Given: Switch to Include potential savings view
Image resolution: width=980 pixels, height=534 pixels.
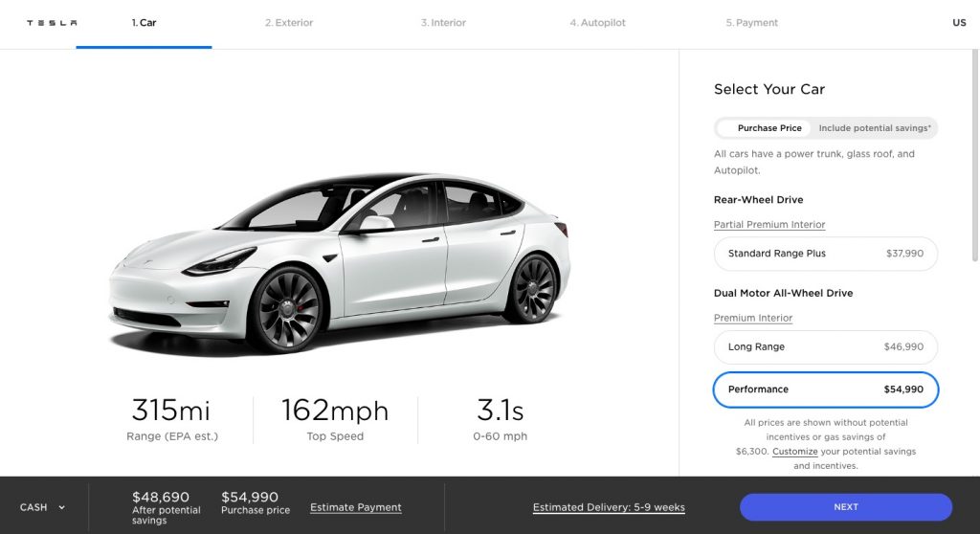Looking at the screenshot, I should 875,128.
